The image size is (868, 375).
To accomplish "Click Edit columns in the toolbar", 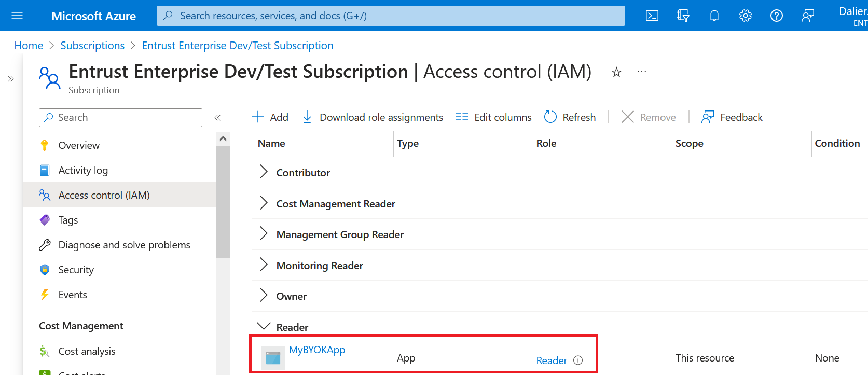I will click(493, 117).
